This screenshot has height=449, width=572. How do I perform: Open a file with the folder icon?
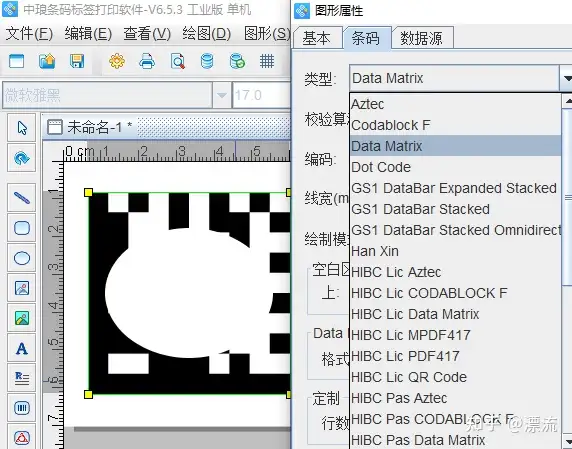(x=47, y=61)
